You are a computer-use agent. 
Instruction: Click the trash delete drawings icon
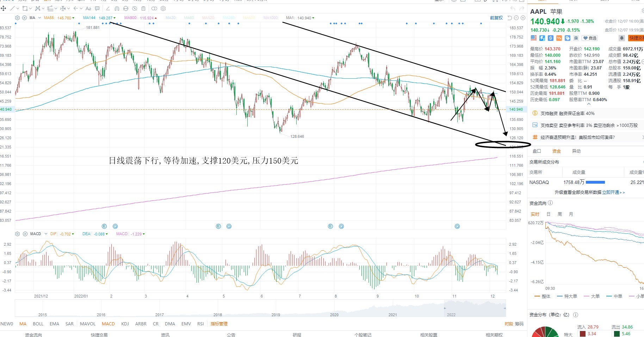tap(143, 8)
